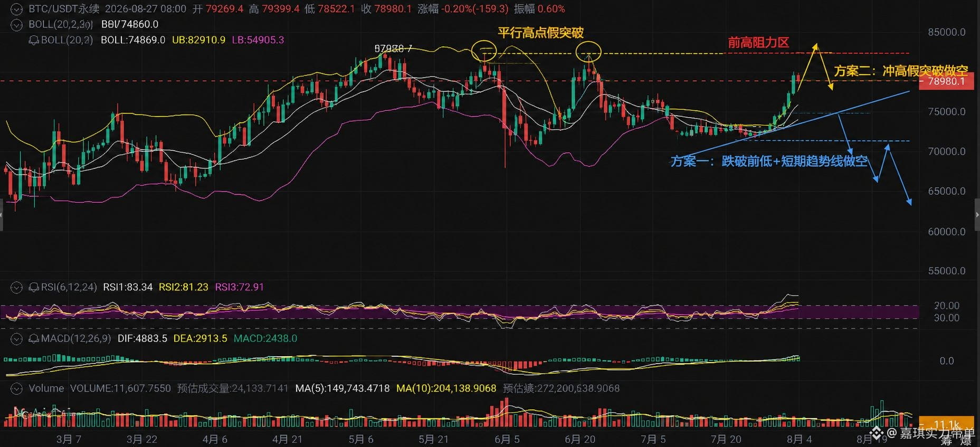Open Volume indicator settings label
Screen dimensions: 980x447
click(x=46, y=388)
